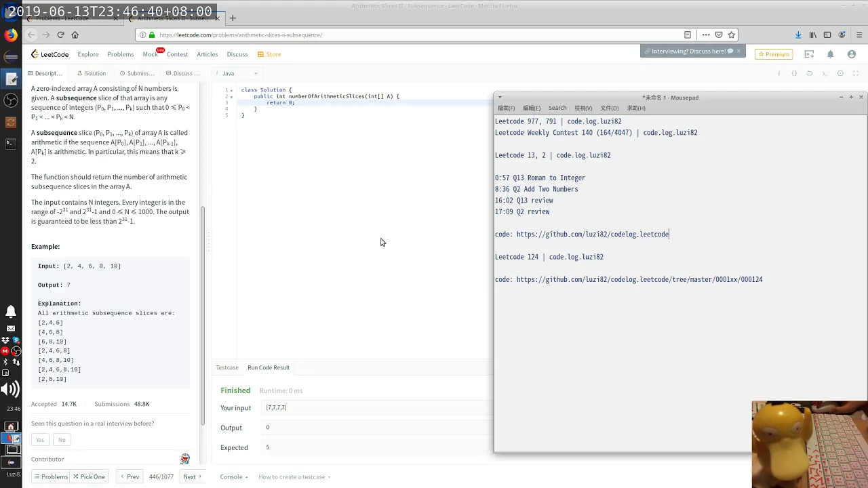The height and width of the screenshot is (488, 868).
Task: Answer No to seen in interview
Action: click(x=62, y=440)
